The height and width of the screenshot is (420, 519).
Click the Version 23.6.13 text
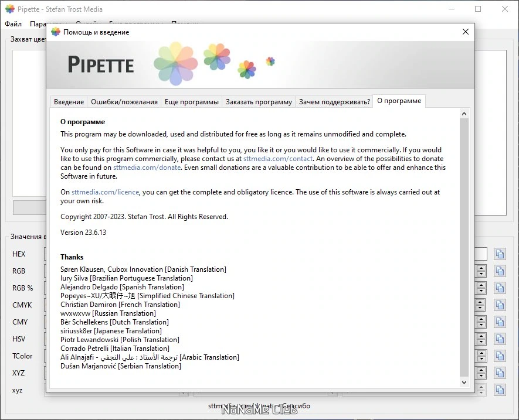pyautogui.click(x=83, y=233)
